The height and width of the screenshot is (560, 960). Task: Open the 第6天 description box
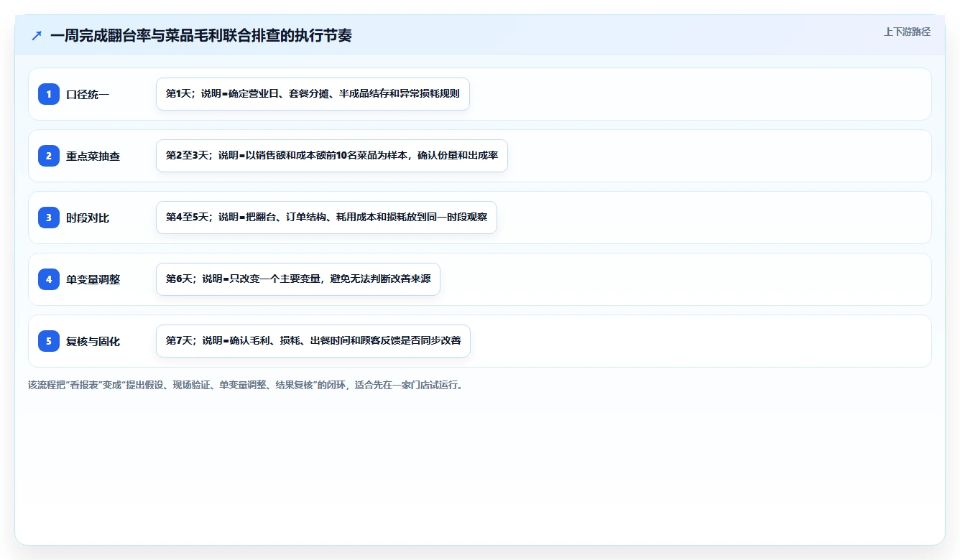298,279
